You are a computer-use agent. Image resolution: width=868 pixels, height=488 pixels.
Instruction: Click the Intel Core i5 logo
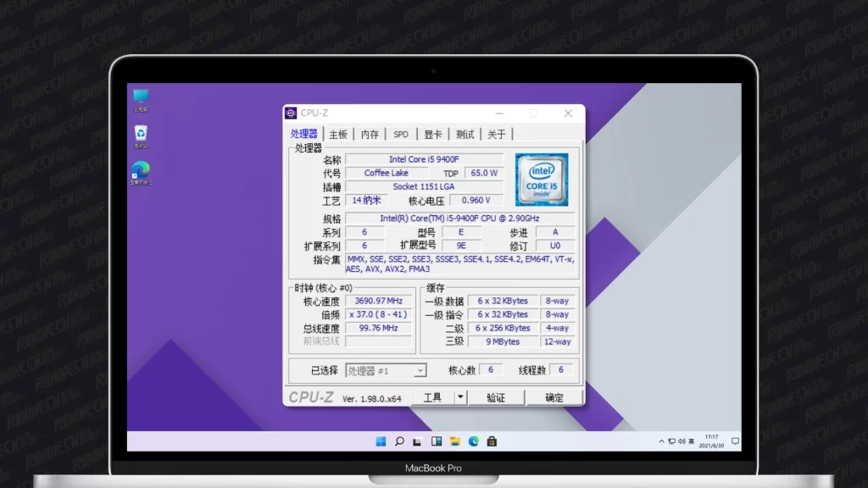click(542, 180)
